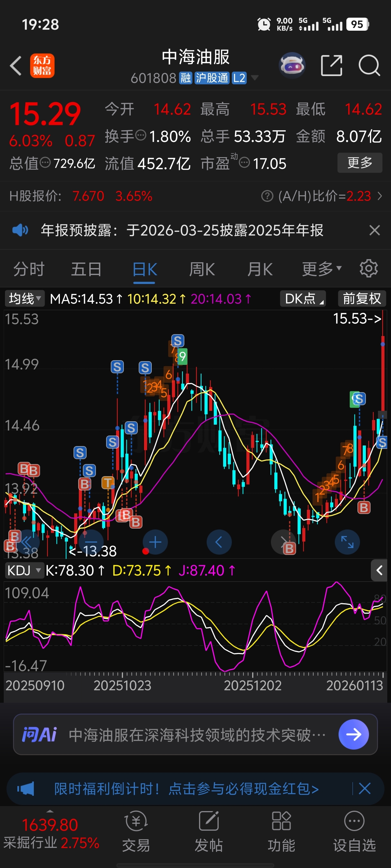This screenshot has width=391, height=868.
Task: Enter fullscreen chart with expand icon
Action: tap(347, 542)
